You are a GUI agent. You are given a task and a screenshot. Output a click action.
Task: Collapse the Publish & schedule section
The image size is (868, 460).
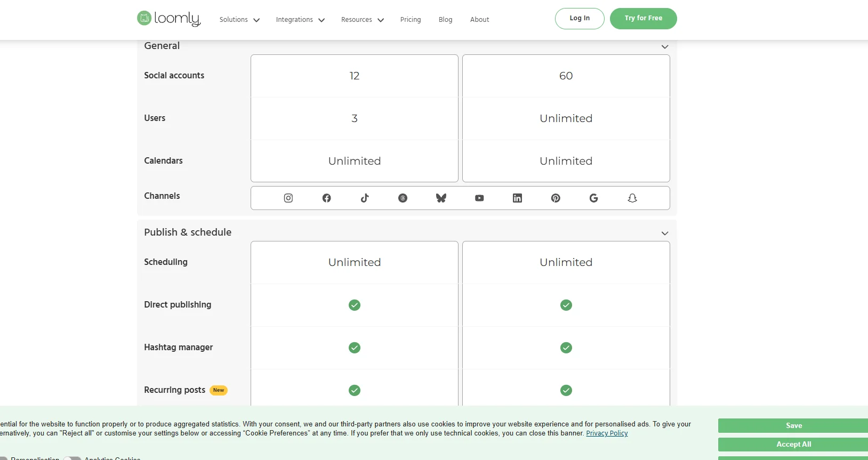point(665,233)
